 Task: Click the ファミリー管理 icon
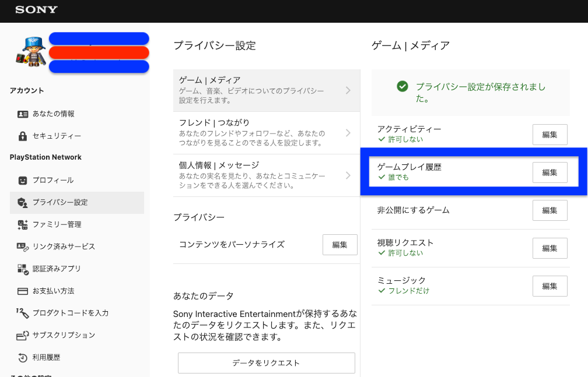click(23, 224)
